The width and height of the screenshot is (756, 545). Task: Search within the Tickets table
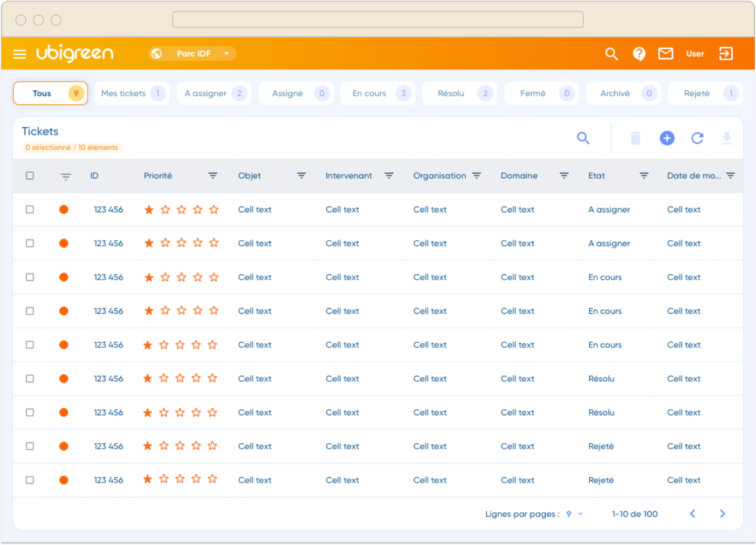tap(583, 138)
